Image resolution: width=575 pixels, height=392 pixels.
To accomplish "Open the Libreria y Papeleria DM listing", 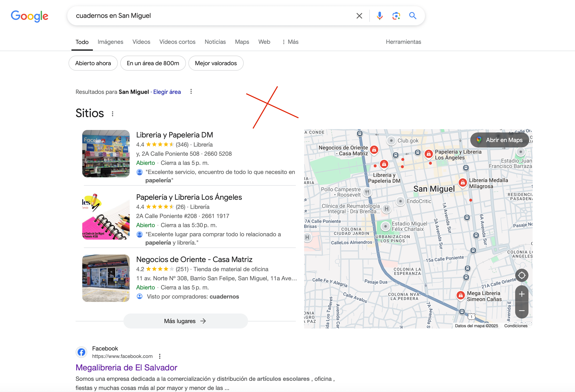I will pos(174,135).
